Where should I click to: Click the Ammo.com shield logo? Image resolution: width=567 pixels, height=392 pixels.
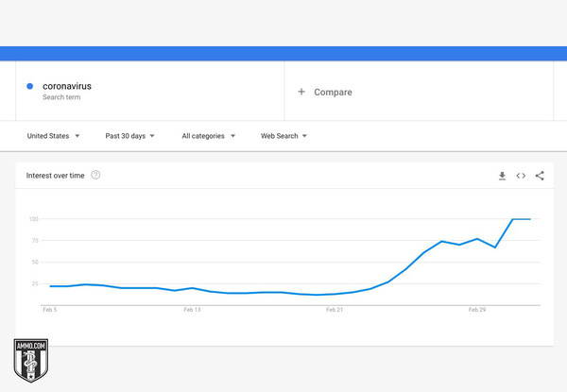point(31,360)
